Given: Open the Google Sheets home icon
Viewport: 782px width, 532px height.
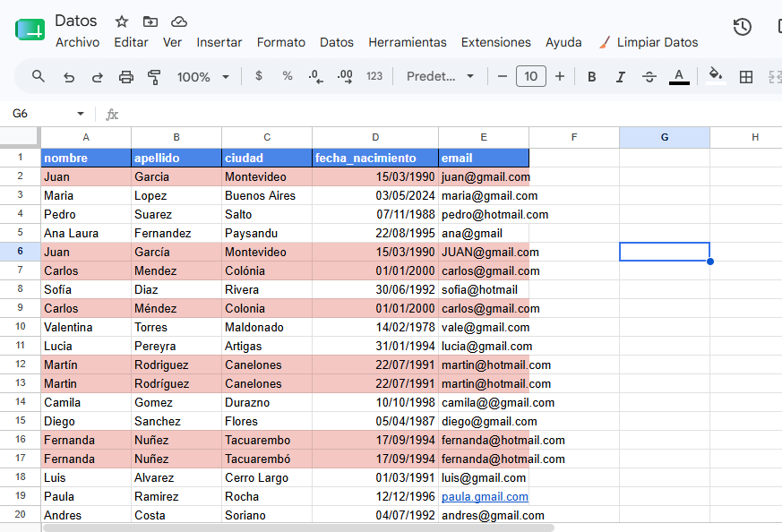Looking at the screenshot, I should [30, 30].
